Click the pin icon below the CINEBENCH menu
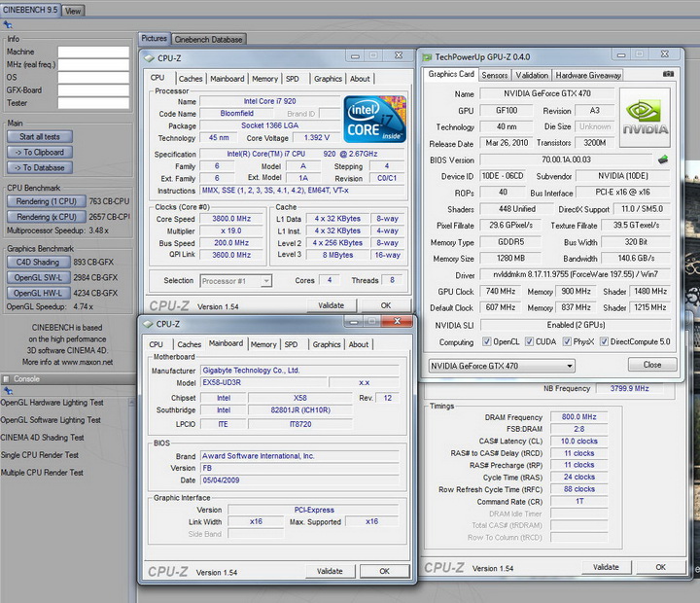This screenshot has height=603, width=700. (8, 24)
